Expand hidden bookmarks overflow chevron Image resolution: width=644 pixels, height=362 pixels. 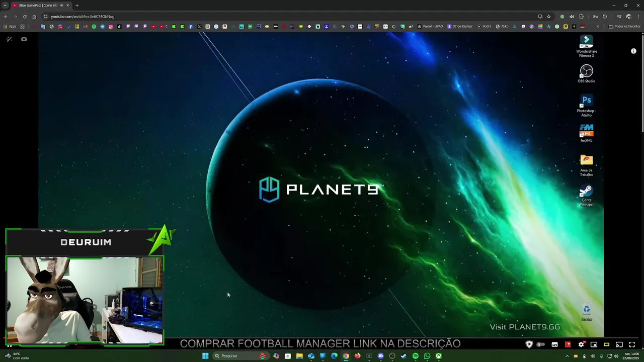(598, 26)
